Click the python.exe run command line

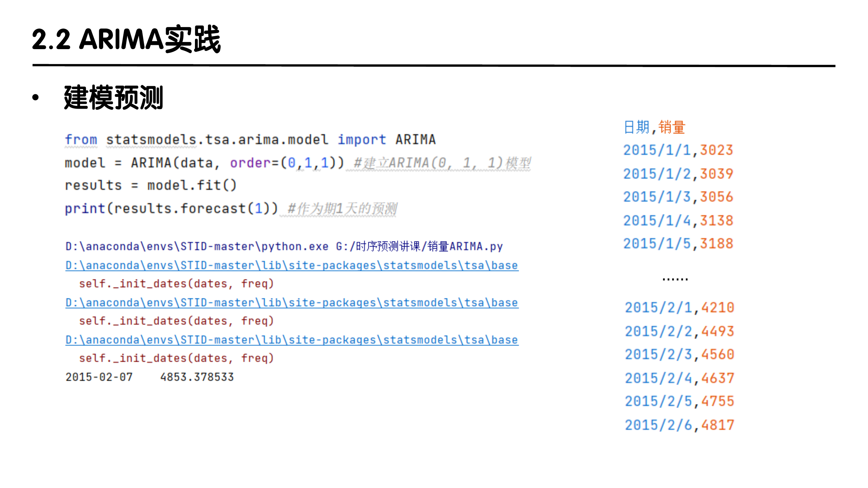click(x=284, y=246)
